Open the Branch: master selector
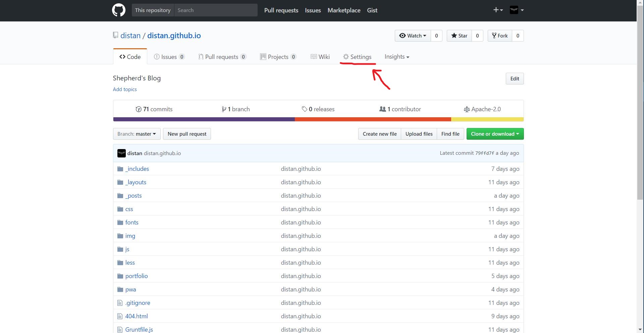 pos(137,134)
